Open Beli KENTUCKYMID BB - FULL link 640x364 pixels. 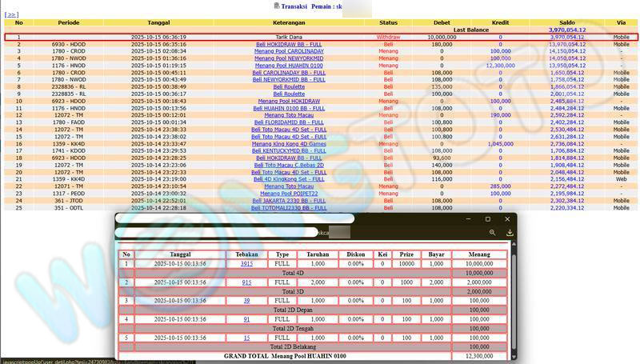(x=290, y=150)
